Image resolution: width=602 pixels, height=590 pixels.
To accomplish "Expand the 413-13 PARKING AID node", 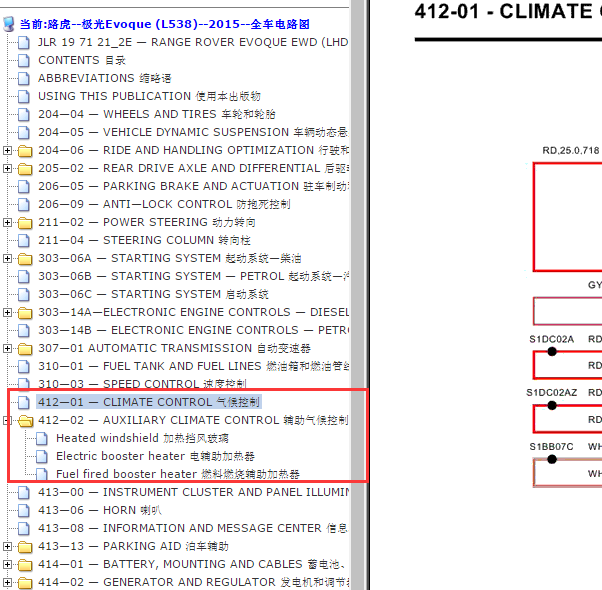I will coord(7,546).
